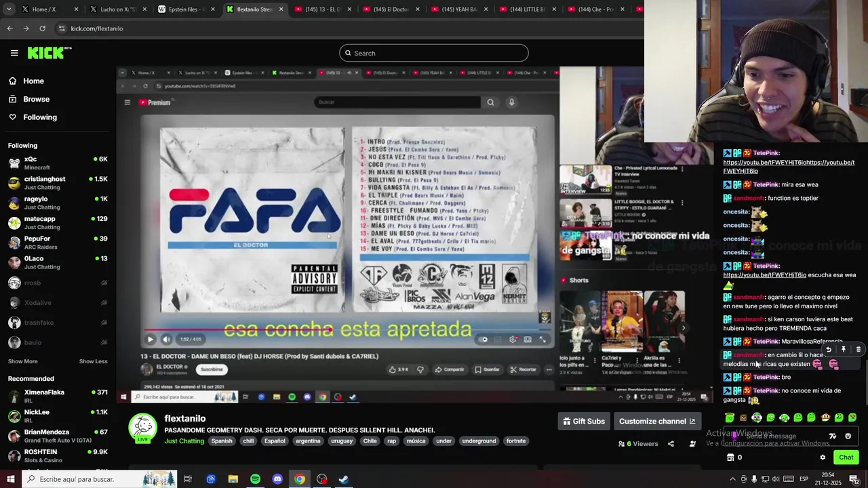Focus the Windows taskbar search box
868x488 pixels.
(x=98, y=479)
